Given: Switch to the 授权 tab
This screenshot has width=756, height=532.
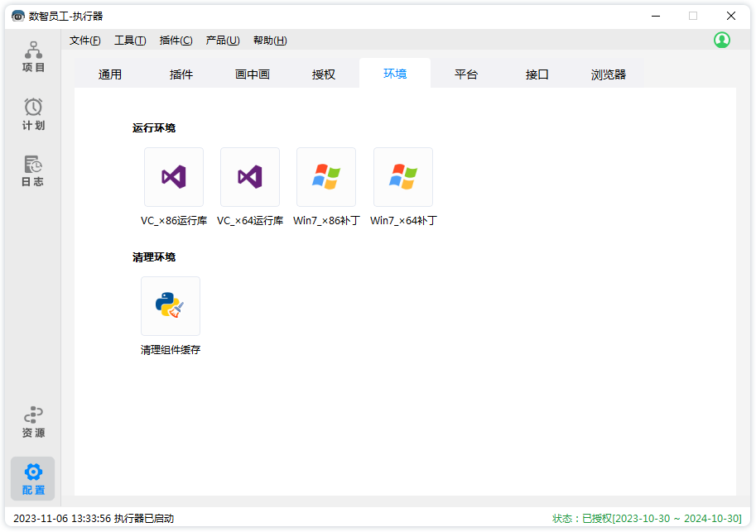Looking at the screenshot, I should coord(324,74).
